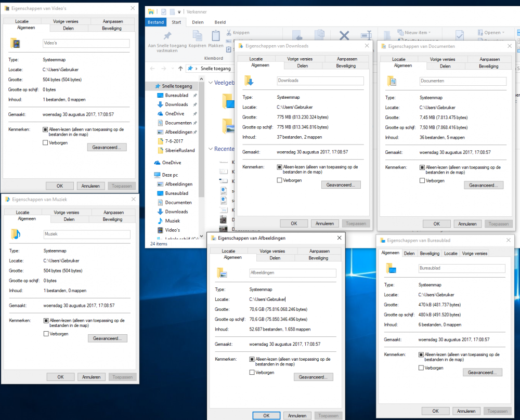Toggle Verborgen checkbox in Bureaublad properties
Viewport: 520px width, 420px height.
422,367
